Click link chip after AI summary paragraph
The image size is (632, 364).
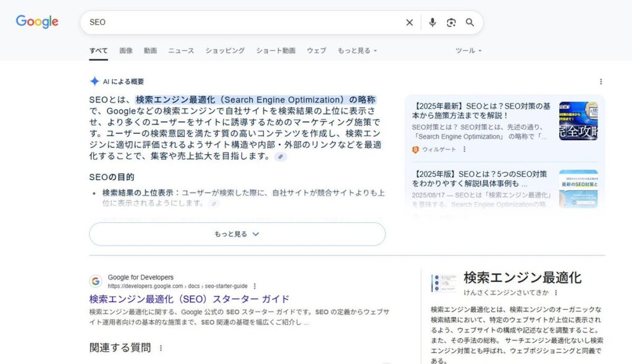coord(281,157)
